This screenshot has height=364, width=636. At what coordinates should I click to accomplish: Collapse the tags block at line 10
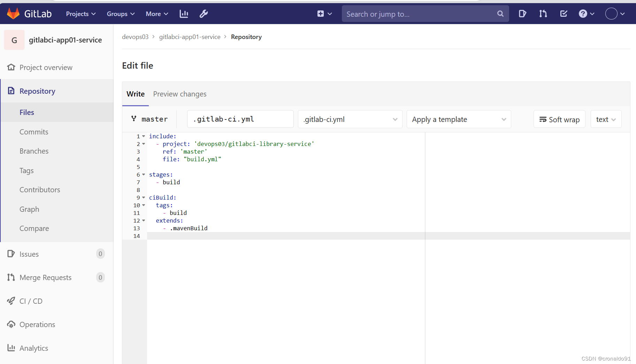point(144,205)
